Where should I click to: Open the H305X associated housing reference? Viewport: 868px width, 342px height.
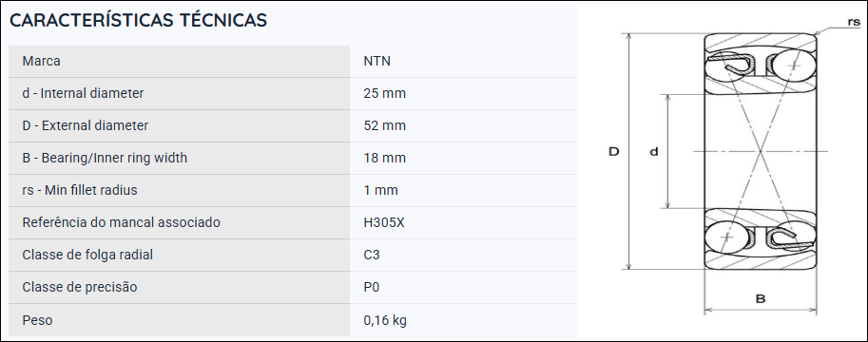[x=384, y=222]
